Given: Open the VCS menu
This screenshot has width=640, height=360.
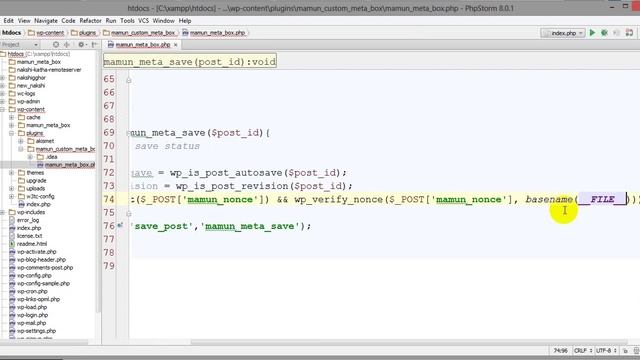Looking at the screenshot, I should coord(143,20).
